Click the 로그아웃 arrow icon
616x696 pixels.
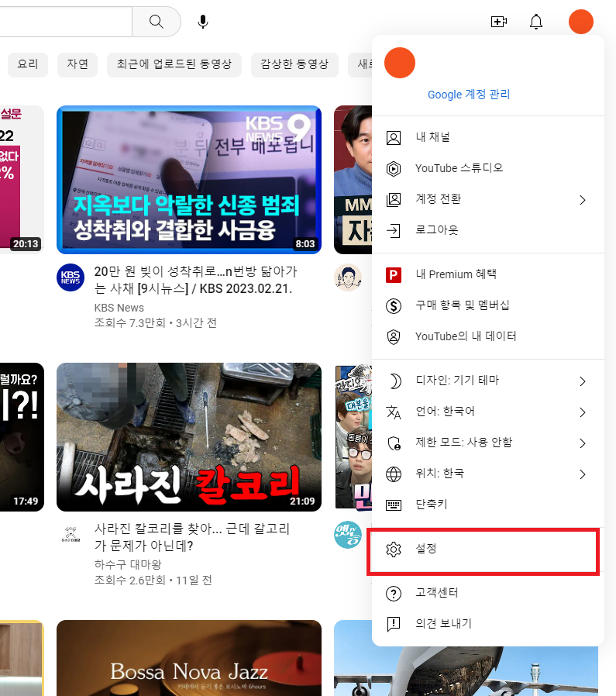point(393,230)
